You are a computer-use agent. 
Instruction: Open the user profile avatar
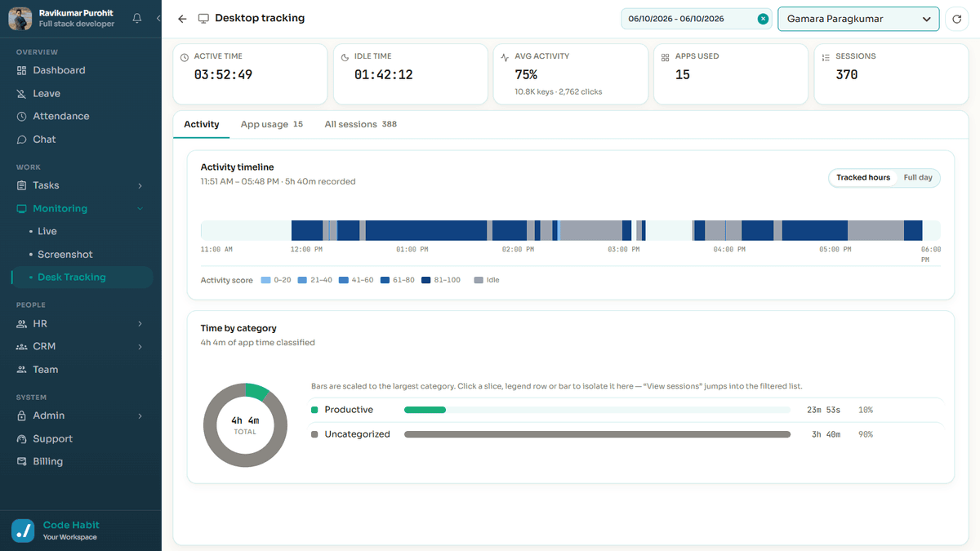tap(20, 18)
